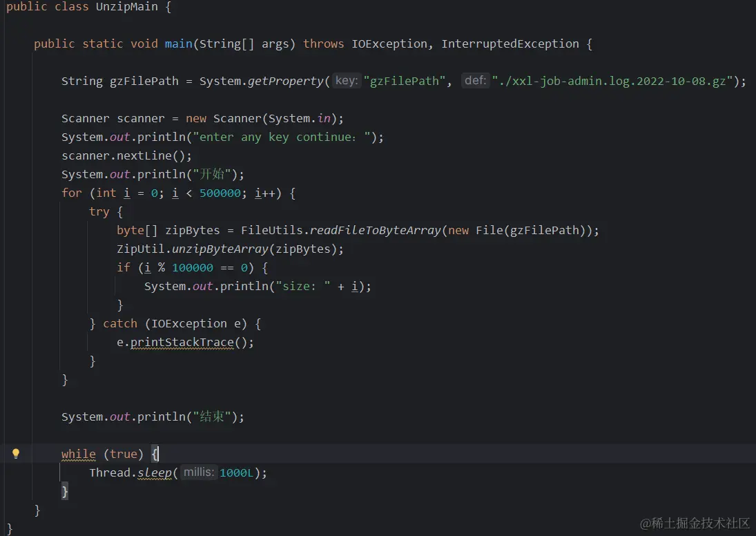Click the "结束" string literal
Viewport: 756px width, 536px height.
212,417
